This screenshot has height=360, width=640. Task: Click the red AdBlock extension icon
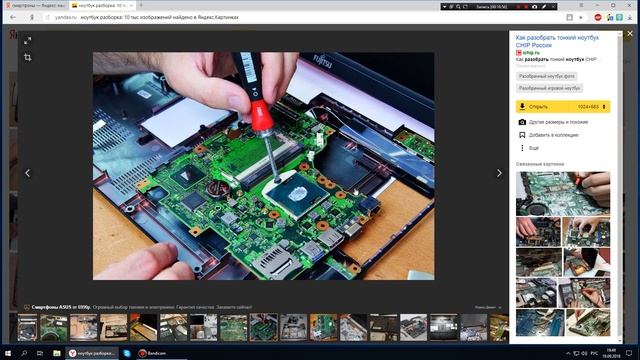tap(598, 18)
